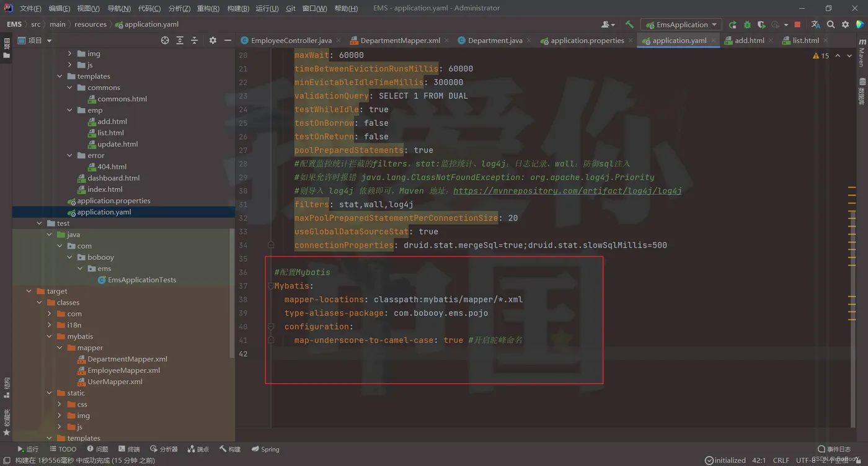Viewport: 868px width, 466px height.
Task: Collapse the test folder
Action: coord(40,223)
